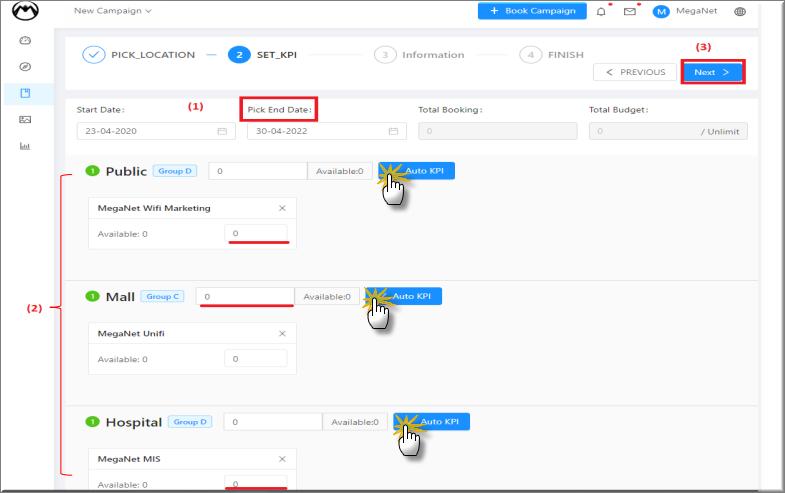Click the MegaNet logo icon
This screenshot has height=493, width=785.
click(25, 11)
